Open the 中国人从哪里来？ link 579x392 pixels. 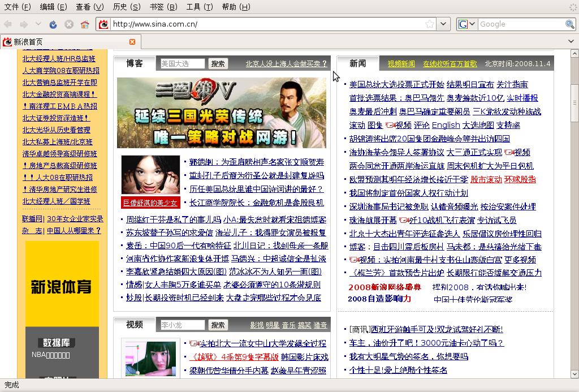tap(74, 231)
